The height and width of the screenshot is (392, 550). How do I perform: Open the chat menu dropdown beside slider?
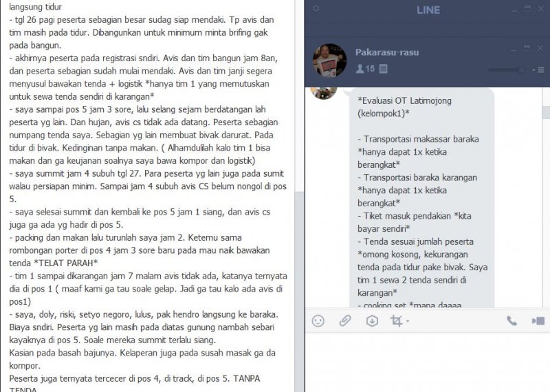click(538, 70)
